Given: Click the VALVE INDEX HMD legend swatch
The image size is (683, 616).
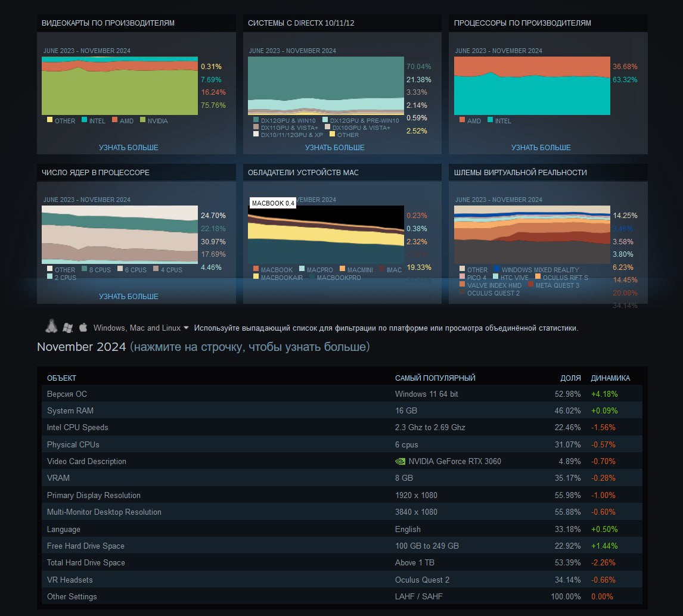Looking at the screenshot, I should (x=462, y=284).
